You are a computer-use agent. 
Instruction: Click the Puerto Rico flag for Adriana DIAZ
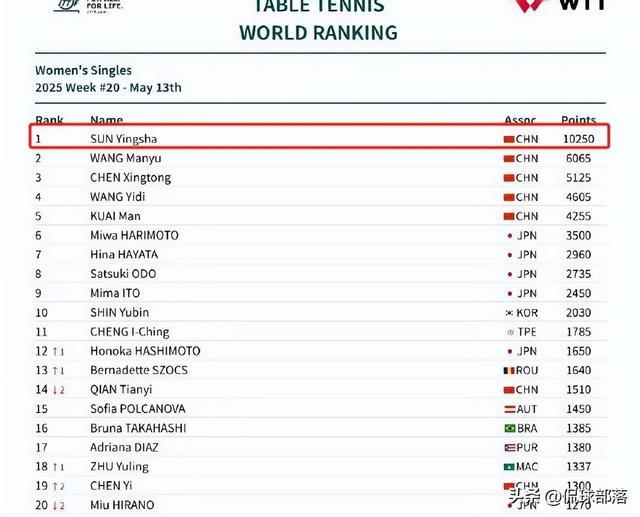click(509, 447)
